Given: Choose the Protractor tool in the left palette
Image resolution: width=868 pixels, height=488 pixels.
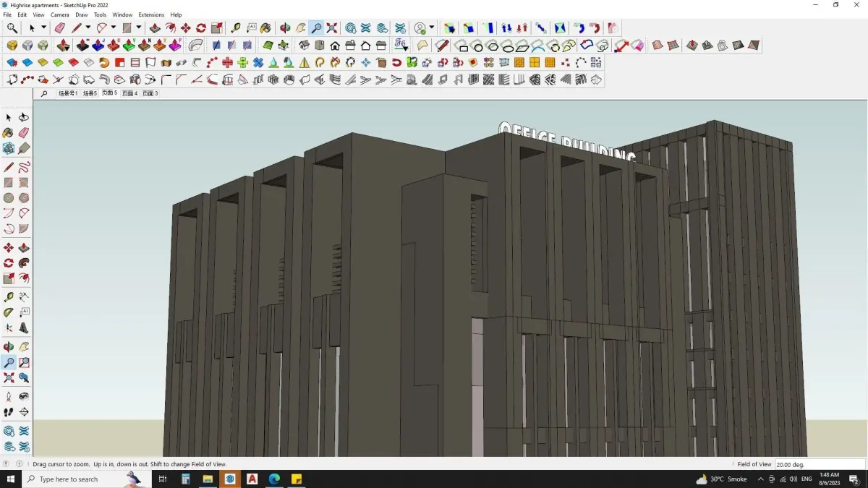Looking at the screenshot, I should tap(9, 312).
